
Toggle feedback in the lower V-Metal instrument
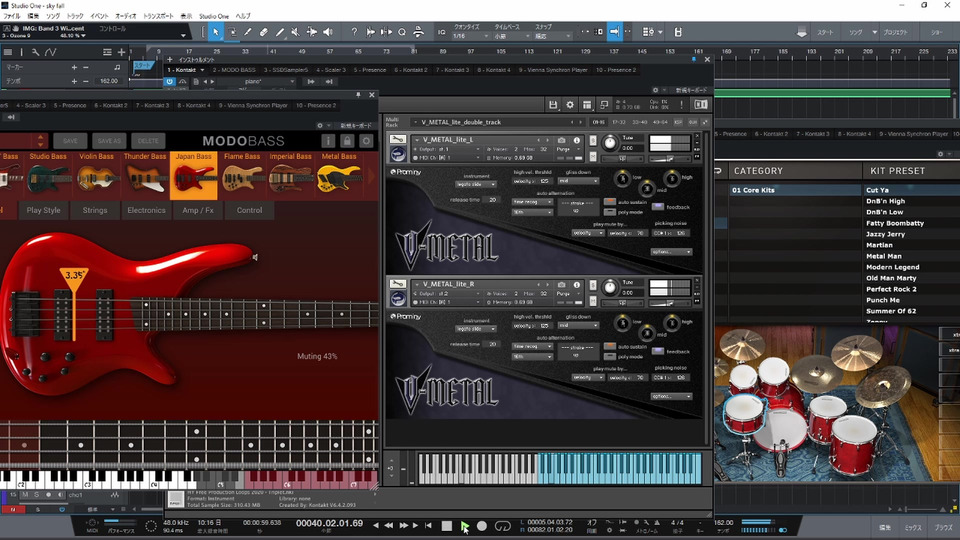click(658, 351)
